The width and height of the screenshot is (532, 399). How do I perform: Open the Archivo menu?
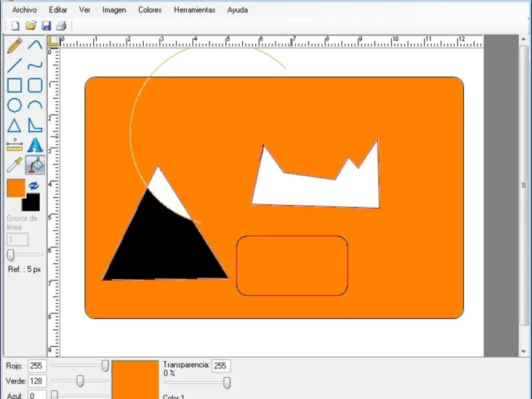point(25,10)
